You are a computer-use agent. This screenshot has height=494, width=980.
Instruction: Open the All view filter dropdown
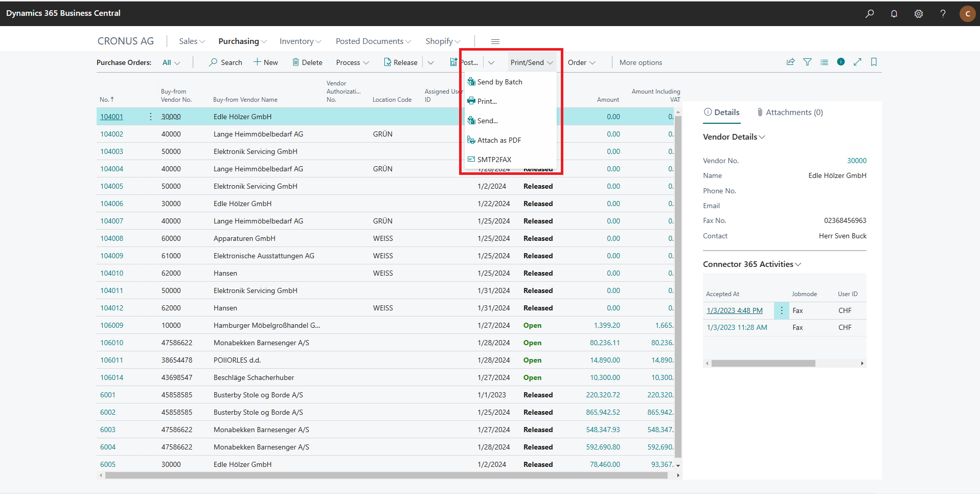171,62
